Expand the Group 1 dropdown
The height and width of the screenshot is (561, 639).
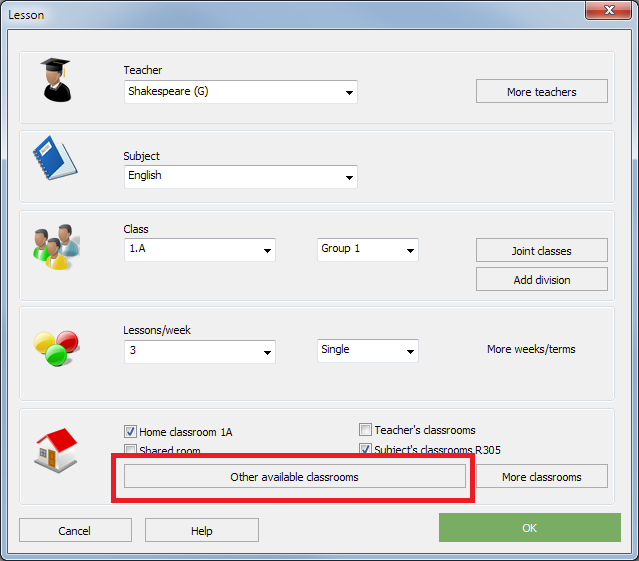(x=410, y=250)
